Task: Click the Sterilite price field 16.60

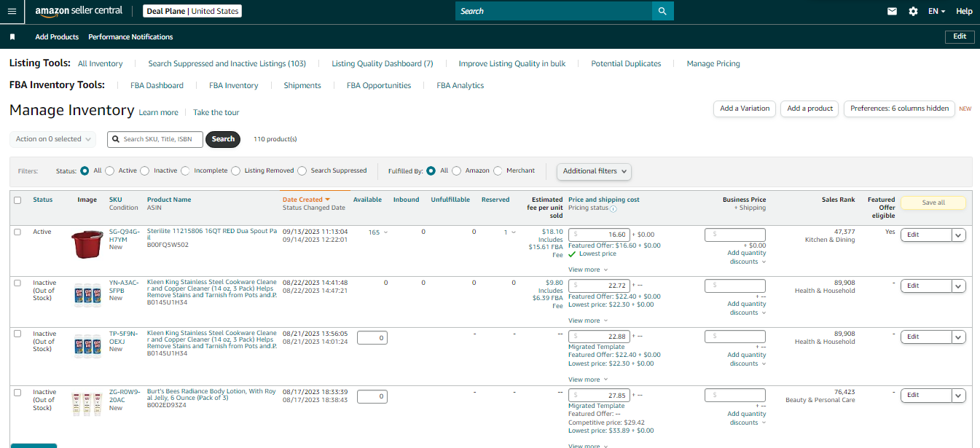Action: coord(598,235)
